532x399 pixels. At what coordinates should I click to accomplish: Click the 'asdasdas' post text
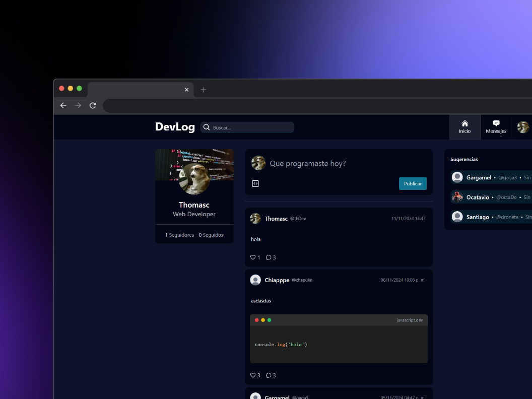pos(261,301)
